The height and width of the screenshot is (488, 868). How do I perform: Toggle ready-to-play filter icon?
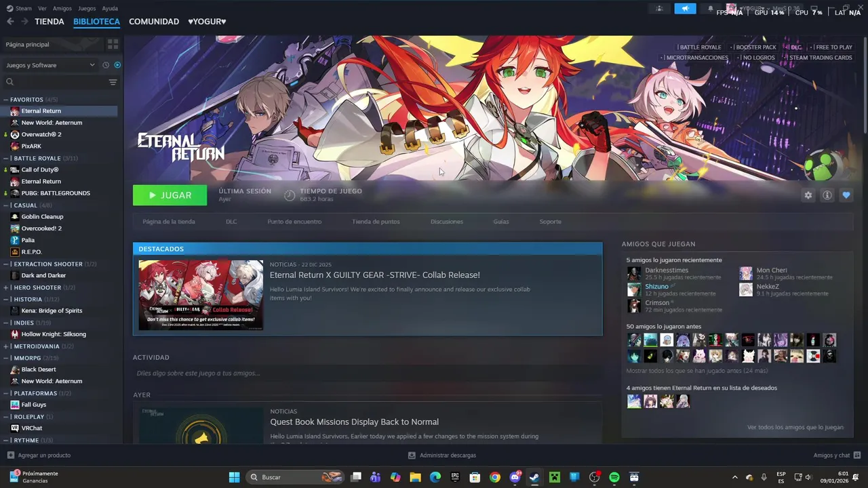pyautogui.click(x=117, y=65)
